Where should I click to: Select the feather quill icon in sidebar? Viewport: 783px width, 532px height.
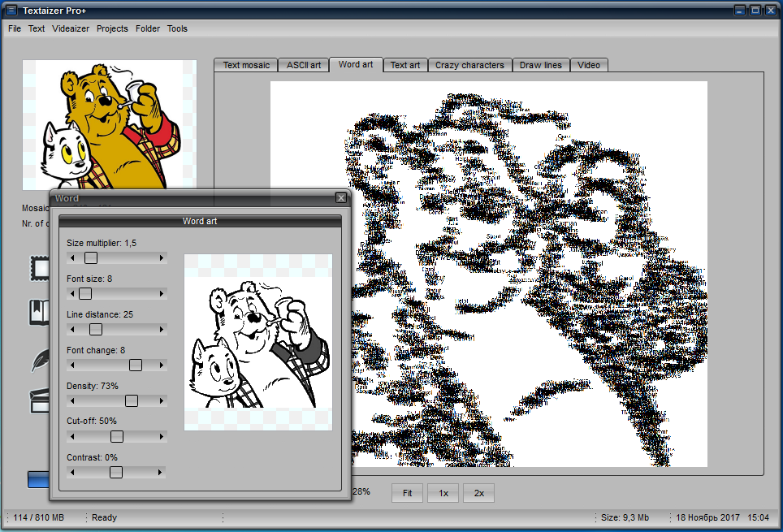click(x=41, y=360)
